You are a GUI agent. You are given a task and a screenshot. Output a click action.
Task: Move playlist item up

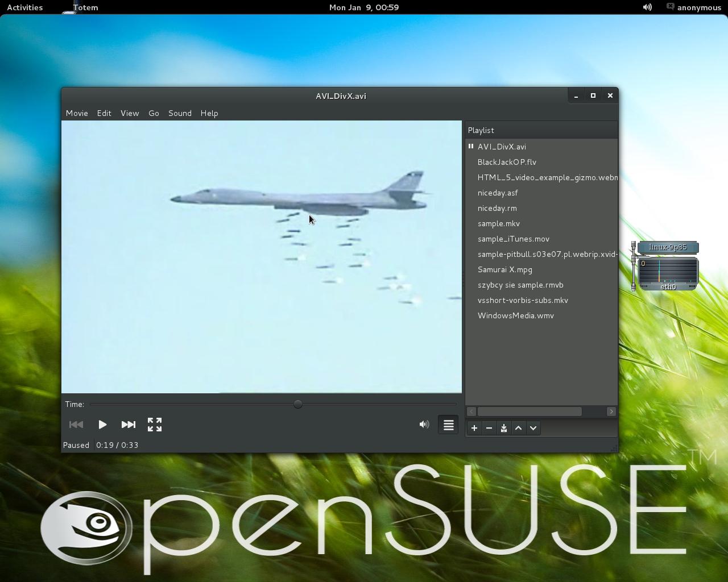point(519,428)
